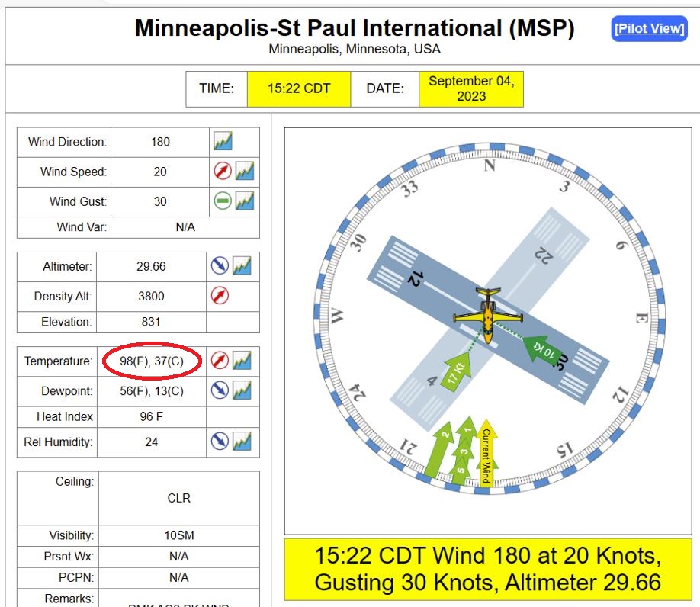Click the Rel Humidity value 24

(151, 442)
